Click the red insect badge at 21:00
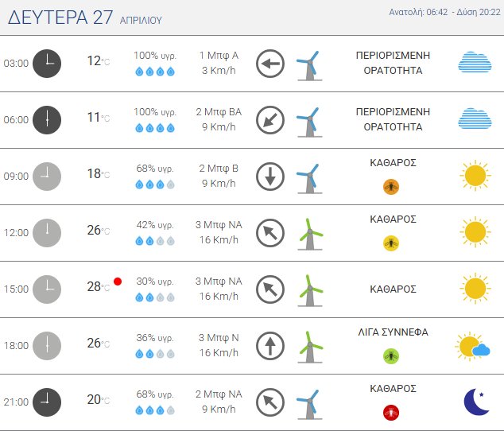Viewport: 504px width, 431px height. pos(391,412)
